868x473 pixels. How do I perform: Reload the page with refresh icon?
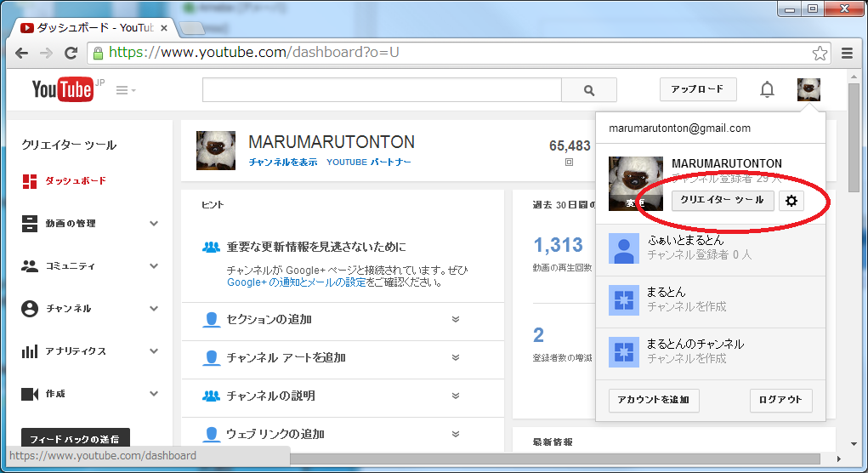[x=71, y=54]
